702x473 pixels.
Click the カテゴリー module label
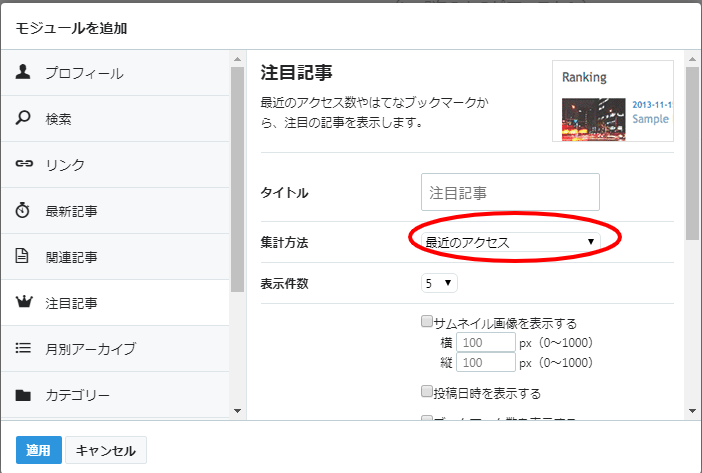click(77, 396)
